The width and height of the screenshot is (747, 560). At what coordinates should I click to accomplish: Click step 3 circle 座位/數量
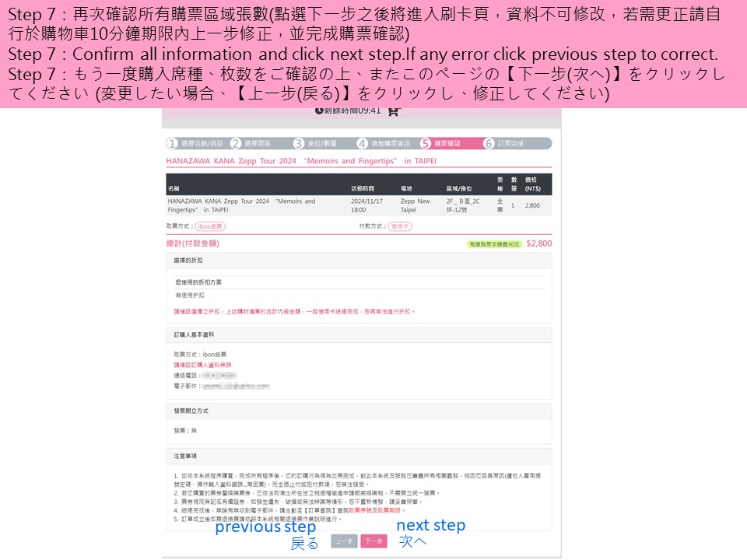tap(299, 144)
